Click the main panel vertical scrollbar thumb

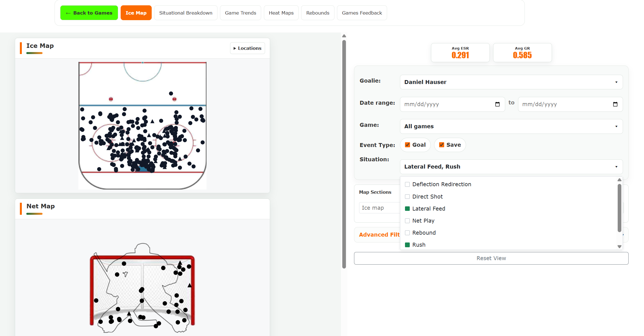(344, 154)
